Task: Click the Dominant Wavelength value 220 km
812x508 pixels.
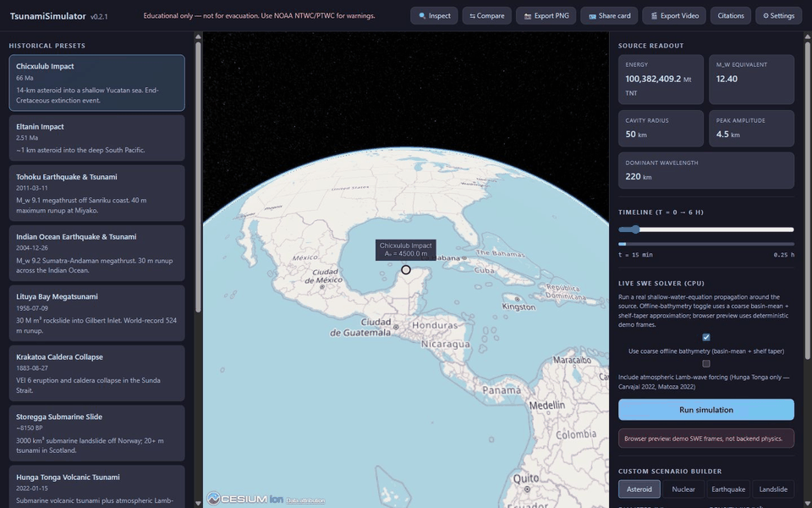Action: [639, 177]
